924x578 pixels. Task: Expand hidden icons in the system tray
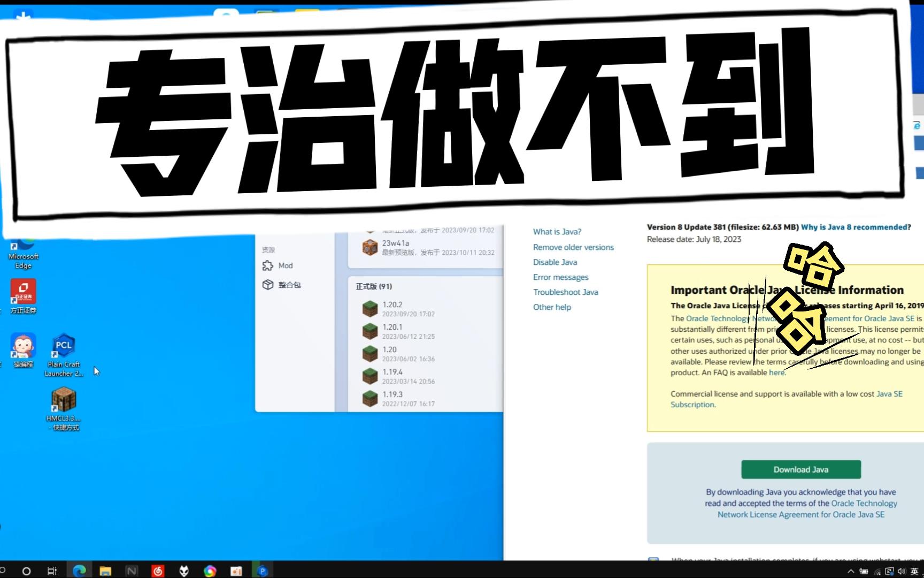851,570
